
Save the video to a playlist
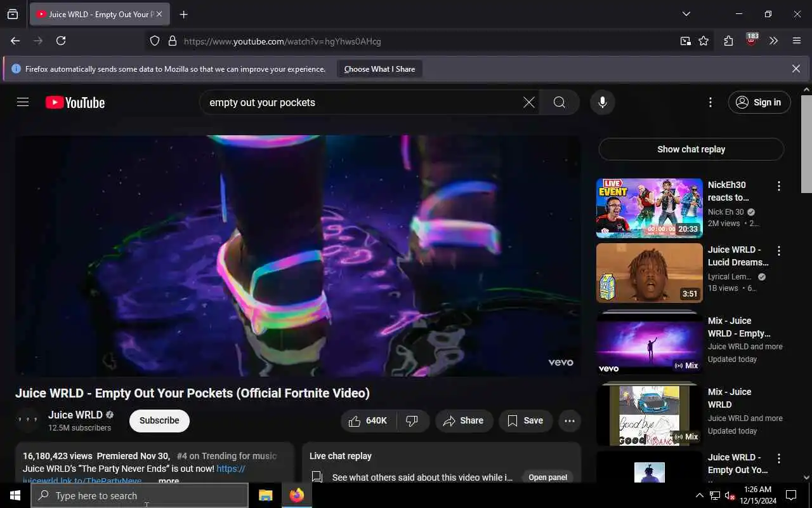(x=525, y=420)
